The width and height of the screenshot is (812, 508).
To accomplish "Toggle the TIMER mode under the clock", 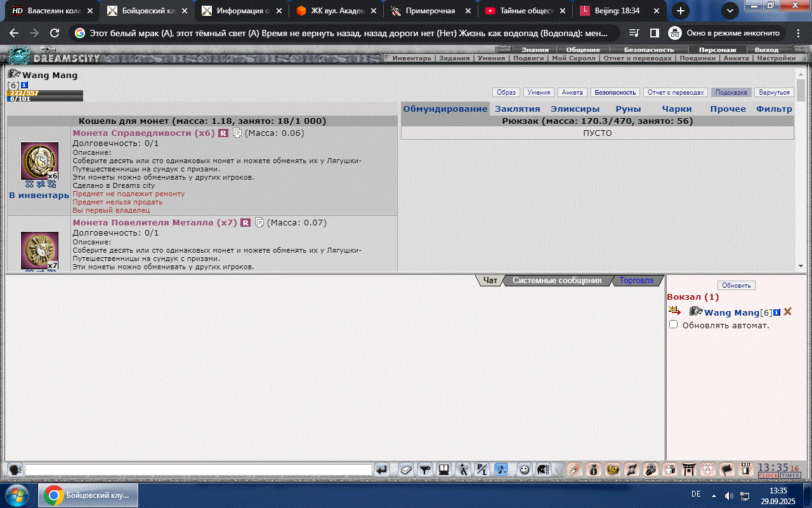I will (x=790, y=476).
